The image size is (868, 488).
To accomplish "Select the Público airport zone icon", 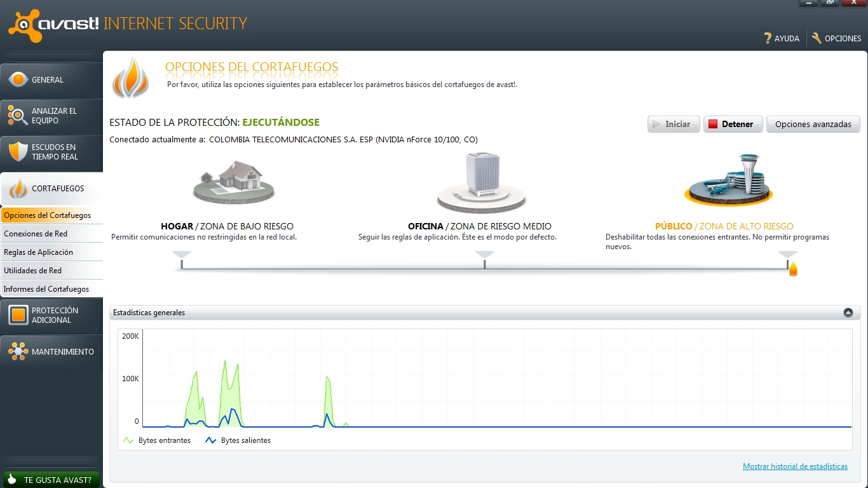I will click(728, 180).
